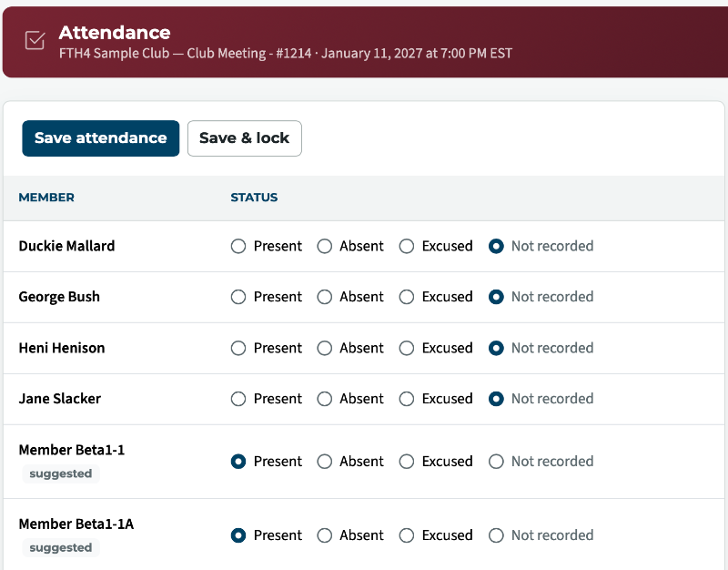This screenshot has height=570, width=728.
Task: Mark Duckie Mallard as Absent
Action: point(325,246)
